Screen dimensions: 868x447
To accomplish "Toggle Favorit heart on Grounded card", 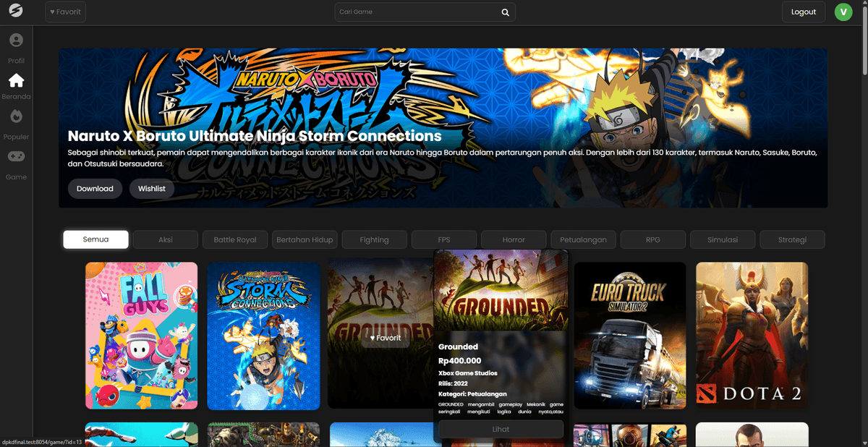I will pyautogui.click(x=385, y=338).
